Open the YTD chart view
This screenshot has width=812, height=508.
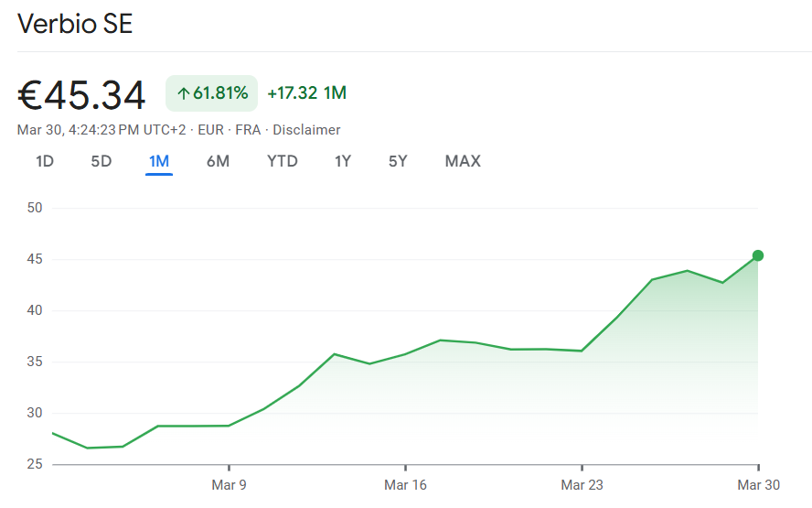pos(283,162)
